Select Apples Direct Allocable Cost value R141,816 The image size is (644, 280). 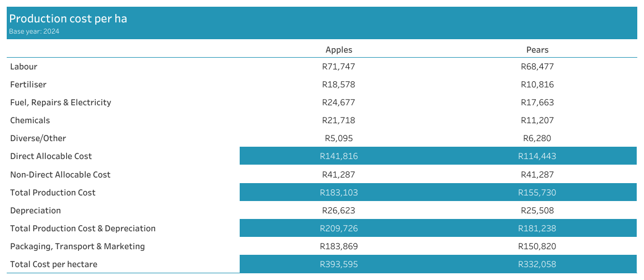pos(339,156)
